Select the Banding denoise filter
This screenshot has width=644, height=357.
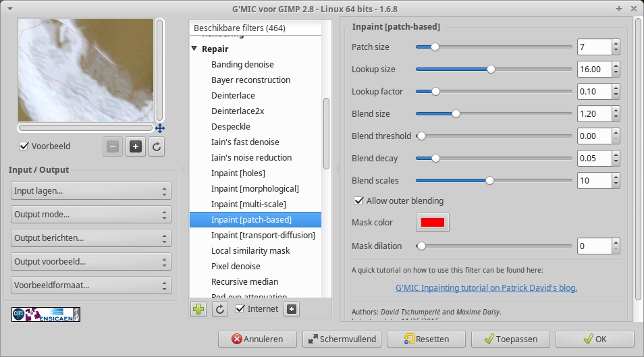[x=242, y=65]
